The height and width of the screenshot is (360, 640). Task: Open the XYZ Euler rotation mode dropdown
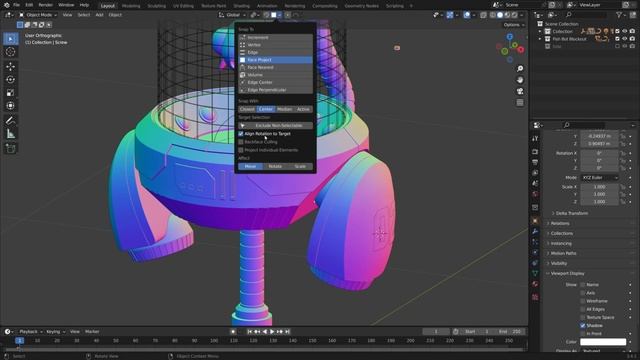point(600,178)
